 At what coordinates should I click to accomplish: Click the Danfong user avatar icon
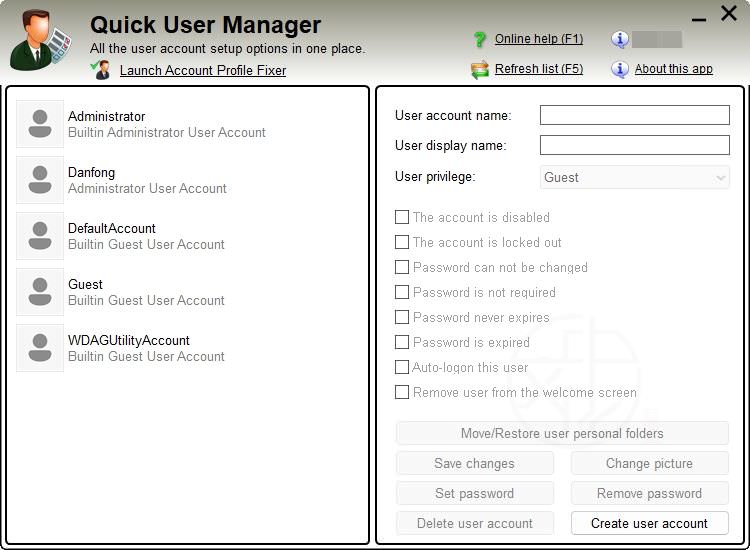(x=40, y=180)
